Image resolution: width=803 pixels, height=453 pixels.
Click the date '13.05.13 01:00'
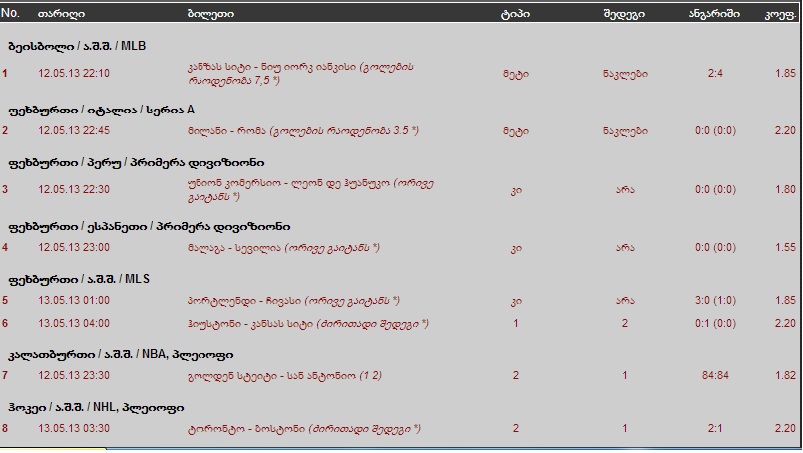click(x=74, y=300)
